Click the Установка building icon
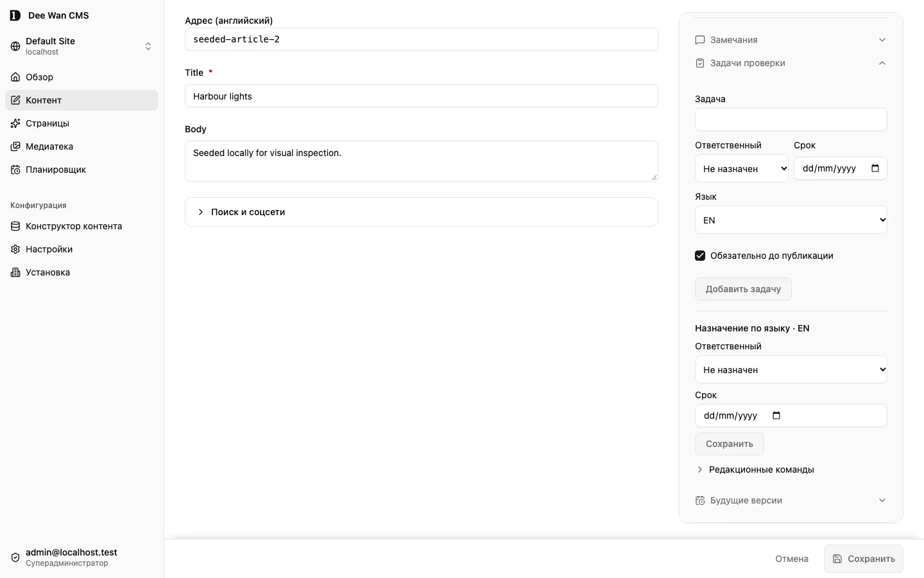The width and height of the screenshot is (924, 578). pos(15,272)
